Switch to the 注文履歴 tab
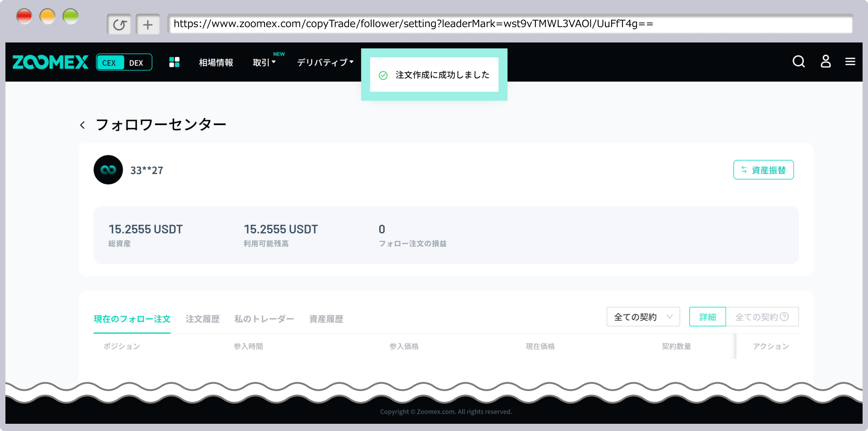 click(203, 319)
